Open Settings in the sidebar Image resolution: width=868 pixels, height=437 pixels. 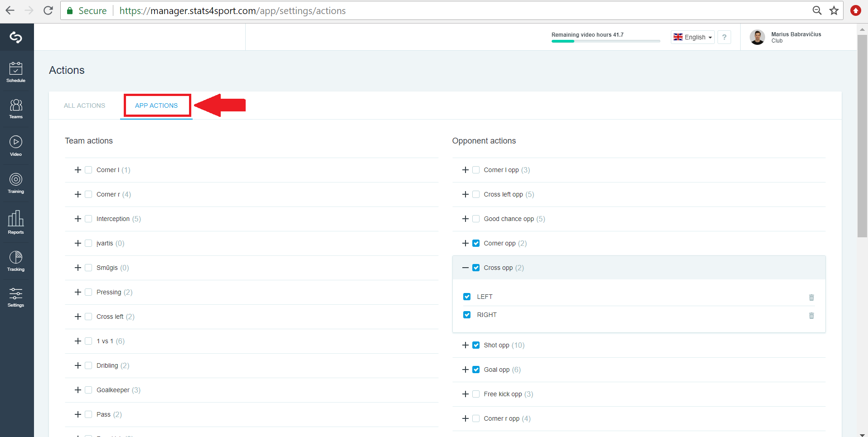[x=16, y=298]
